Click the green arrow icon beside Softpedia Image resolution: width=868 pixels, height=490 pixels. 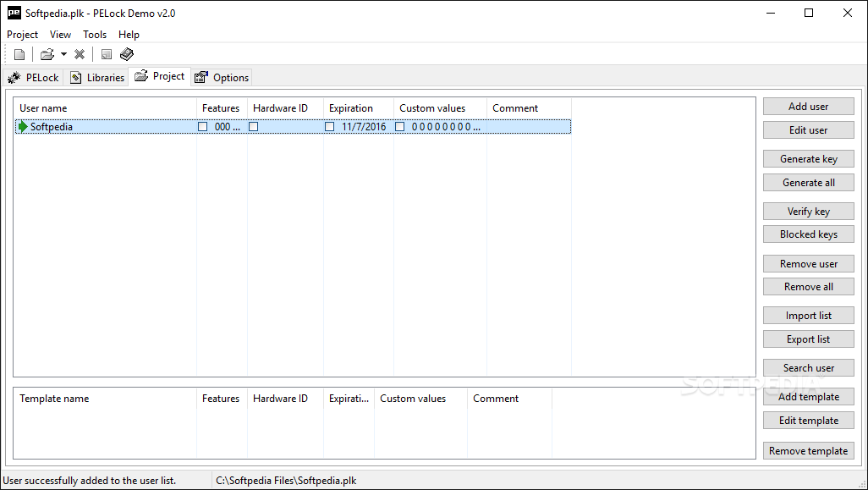(x=23, y=127)
